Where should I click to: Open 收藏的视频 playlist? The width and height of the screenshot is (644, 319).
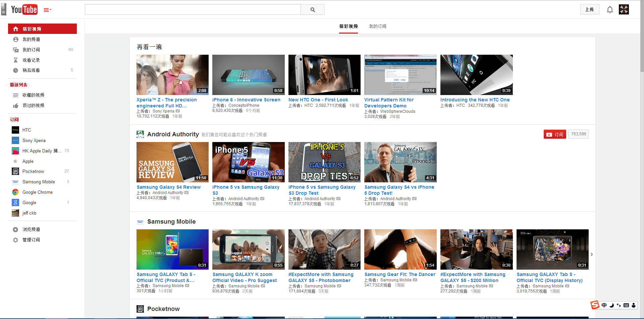(42, 95)
